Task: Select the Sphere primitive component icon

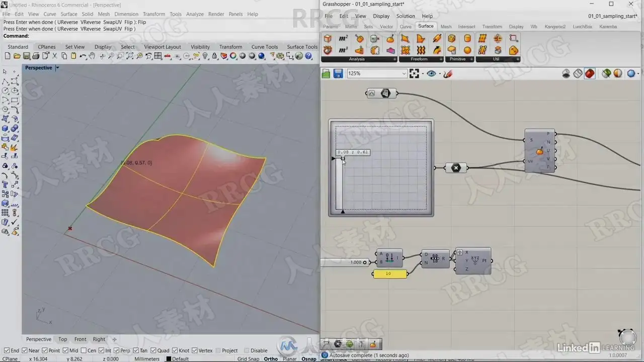Action: pyautogui.click(x=467, y=50)
